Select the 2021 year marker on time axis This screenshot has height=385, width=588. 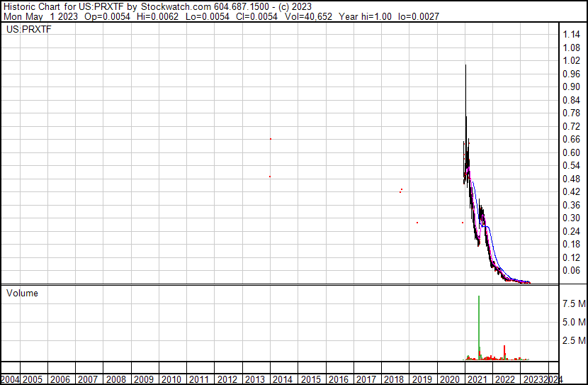[476, 379]
